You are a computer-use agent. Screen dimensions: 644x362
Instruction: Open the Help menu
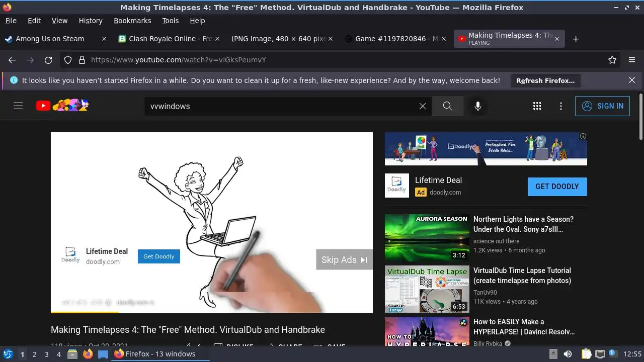point(197,21)
